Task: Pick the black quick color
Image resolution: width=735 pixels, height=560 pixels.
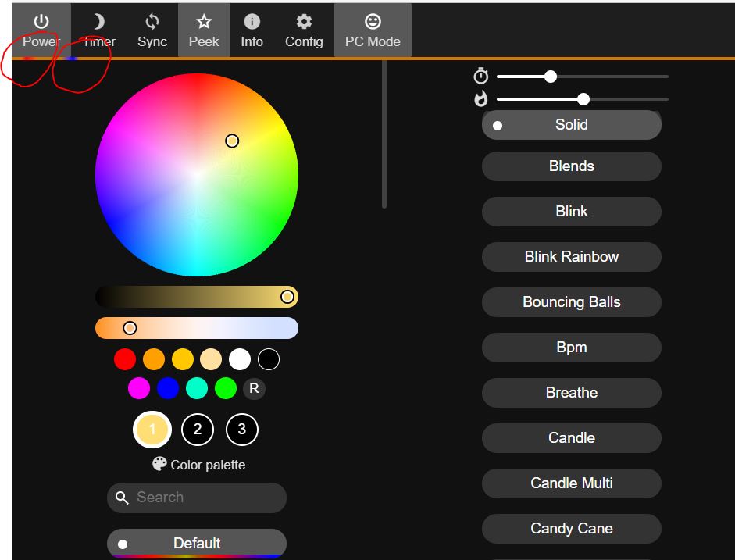Action: pos(269,359)
